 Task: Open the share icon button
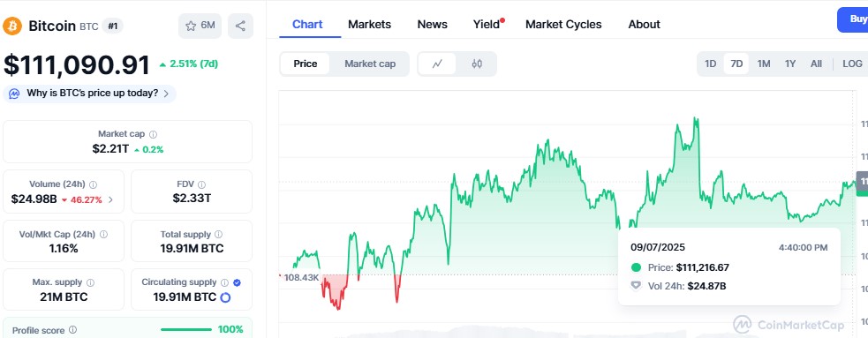pyautogui.click(x=240, y=26)
